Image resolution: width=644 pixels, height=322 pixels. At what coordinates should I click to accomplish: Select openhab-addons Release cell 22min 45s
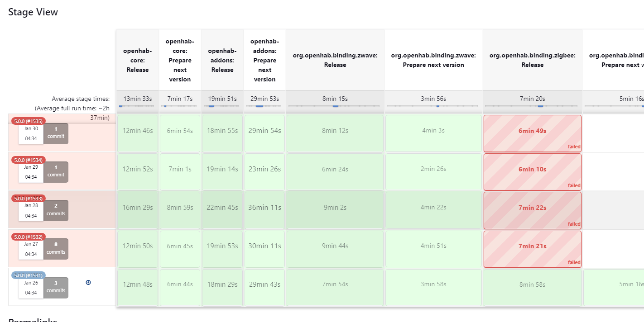pos(222,210)
